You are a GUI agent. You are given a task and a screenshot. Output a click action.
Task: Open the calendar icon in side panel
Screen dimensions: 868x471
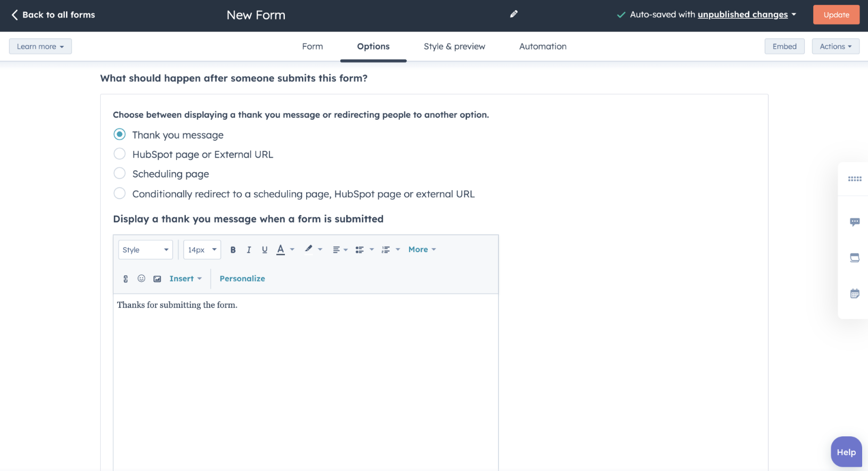[855, 294]
